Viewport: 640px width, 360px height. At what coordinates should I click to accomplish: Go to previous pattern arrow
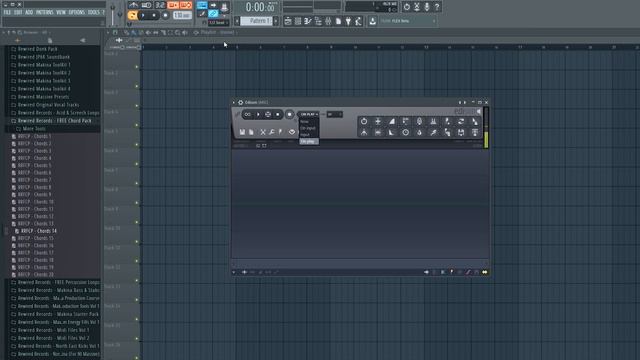click(237, 21)
